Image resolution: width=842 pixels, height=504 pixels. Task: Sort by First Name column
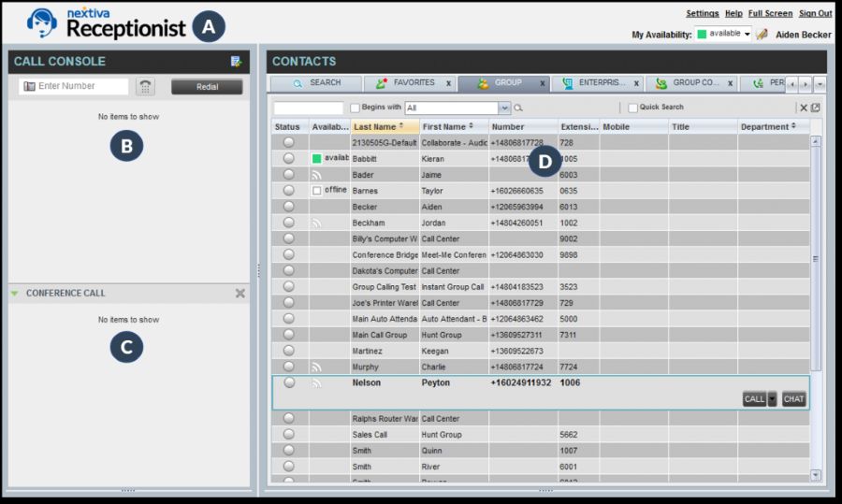(x=454, y=126)
